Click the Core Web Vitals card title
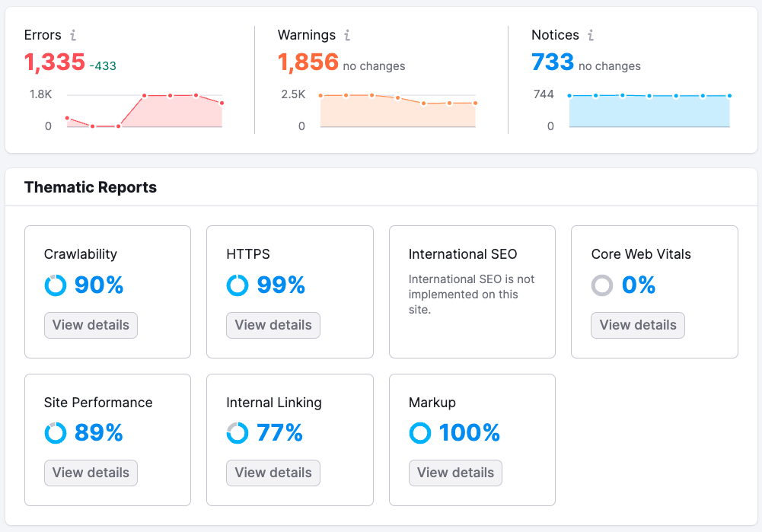762x532 pixels. (x=641, y=254)
